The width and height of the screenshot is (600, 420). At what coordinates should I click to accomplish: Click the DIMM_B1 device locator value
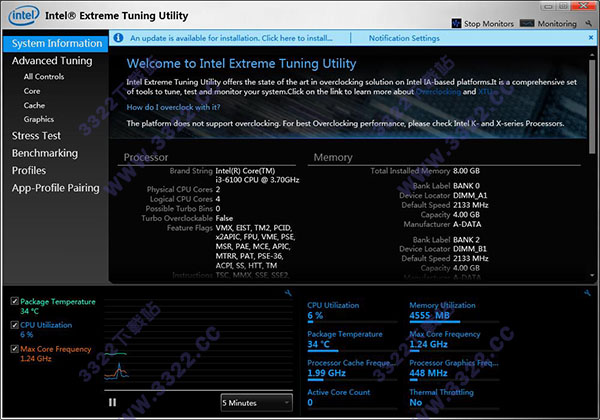[x=470, y=249]
